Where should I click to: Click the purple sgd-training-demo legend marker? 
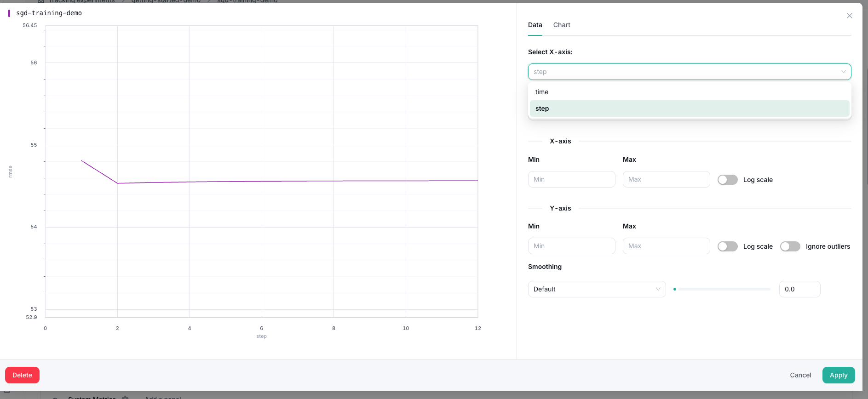[x=9, y=13]
